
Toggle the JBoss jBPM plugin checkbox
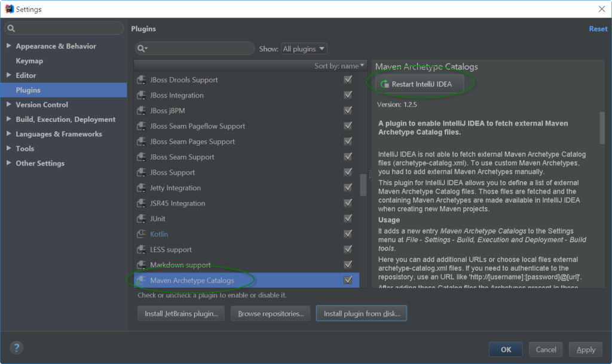pos(348,111)
